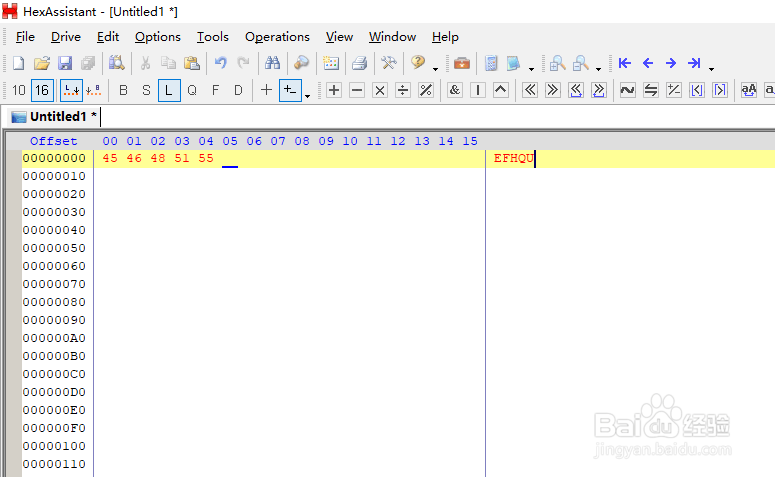Viewport: 775px width, 477px height.
Task: Jump to first position blue arrow
Action: (x=625, y=63)
